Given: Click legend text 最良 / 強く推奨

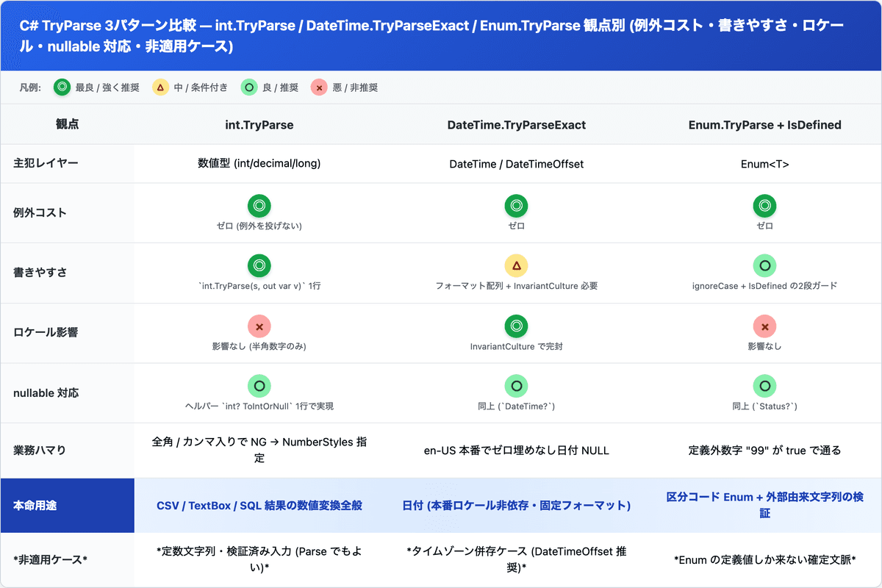Looking at the screenshot, I should click(107, 88).
